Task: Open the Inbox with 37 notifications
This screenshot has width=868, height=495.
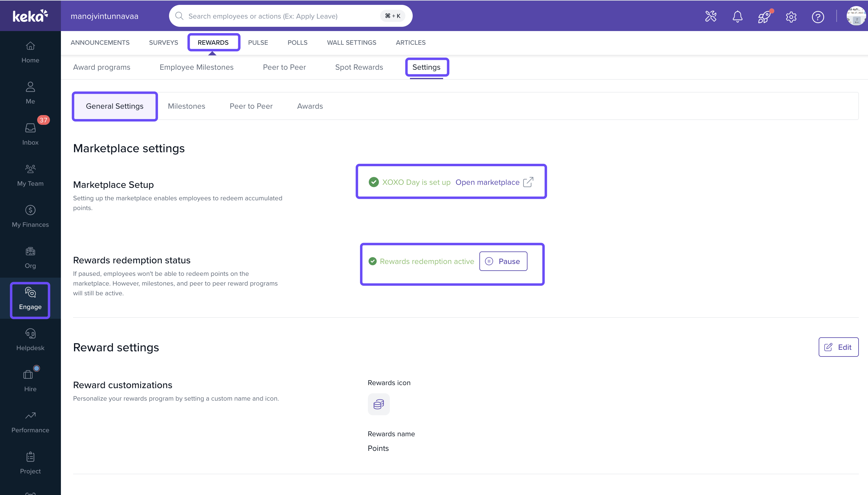Action: click(30, 134)
